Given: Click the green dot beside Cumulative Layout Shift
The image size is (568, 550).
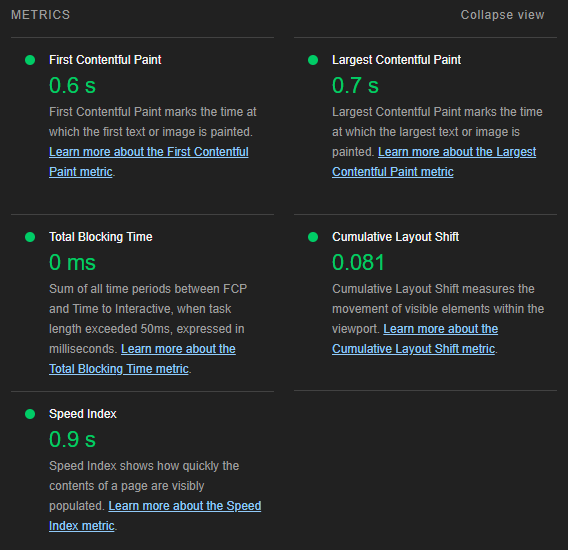Looking at the screenshot, I should click(313, 237).
